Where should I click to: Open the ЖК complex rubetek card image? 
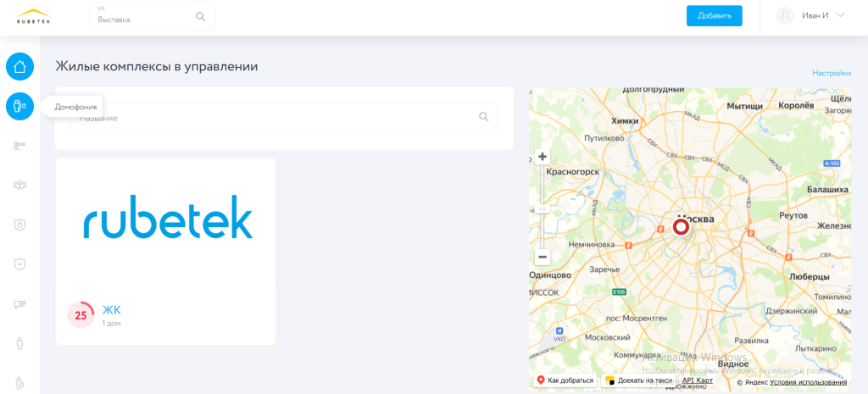point(167,218)
